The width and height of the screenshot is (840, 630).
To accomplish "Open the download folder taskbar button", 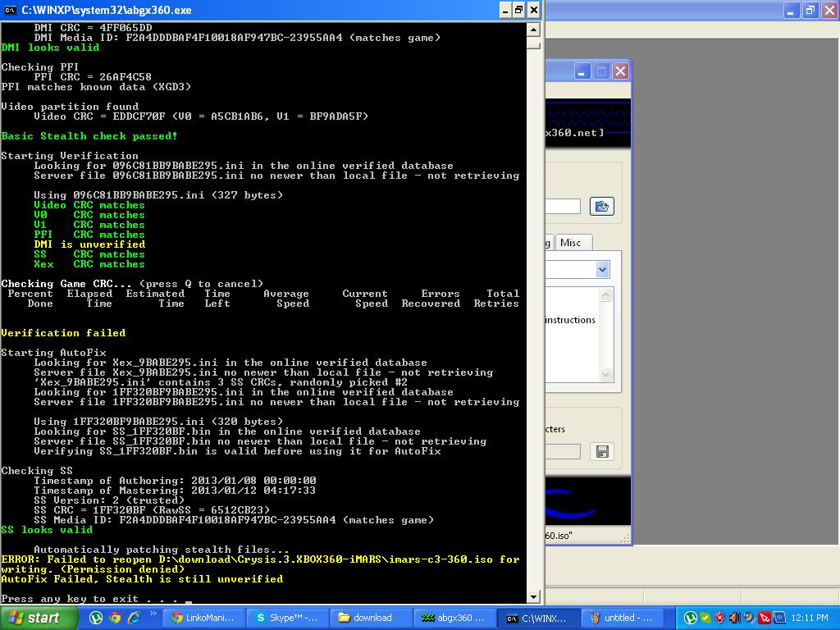I will click(x=372, y=618).
